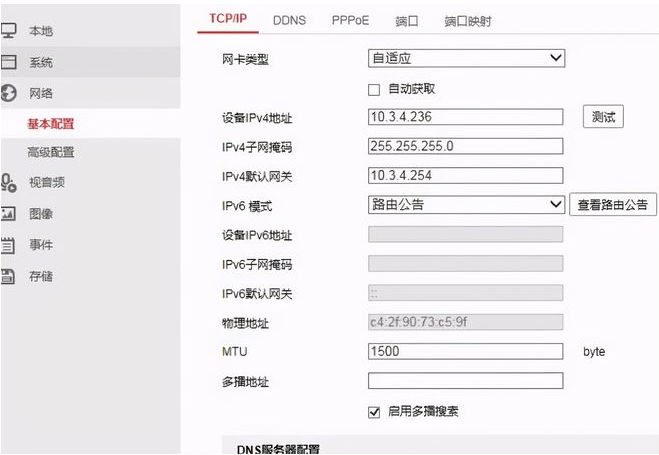The image size is (659, 455).
Task: Click the 事件 event list icon
Action: click(9, 244)
